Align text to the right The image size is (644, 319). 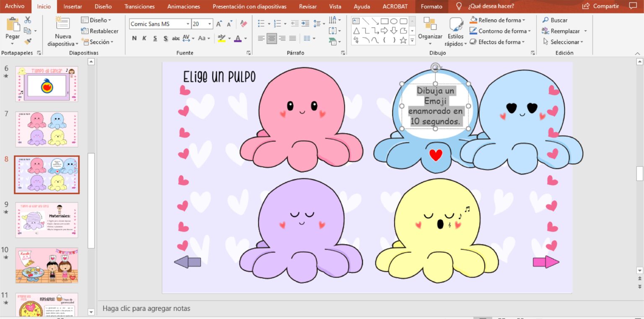(x=282, y=39)
